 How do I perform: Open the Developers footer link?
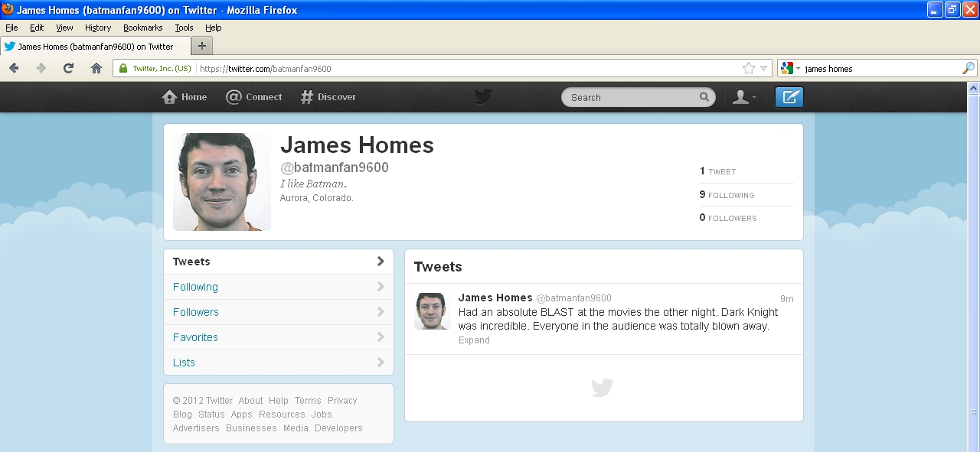click(338, 428)
